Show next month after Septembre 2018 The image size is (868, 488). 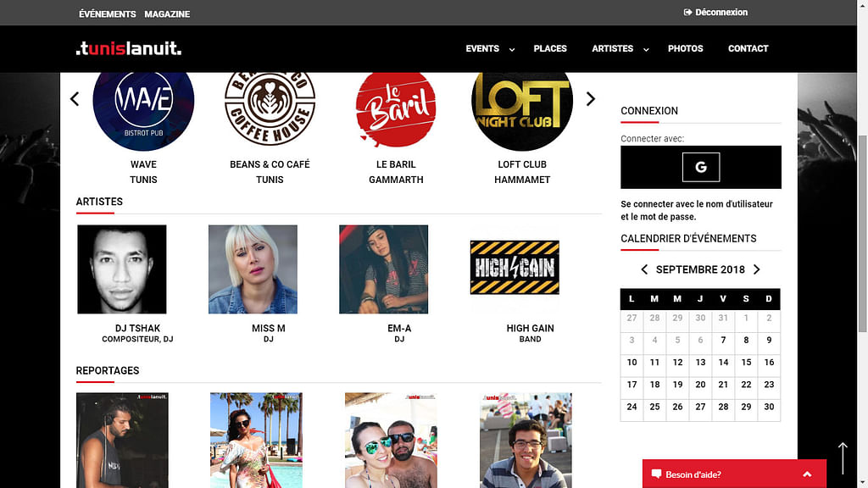pos(757,269)
